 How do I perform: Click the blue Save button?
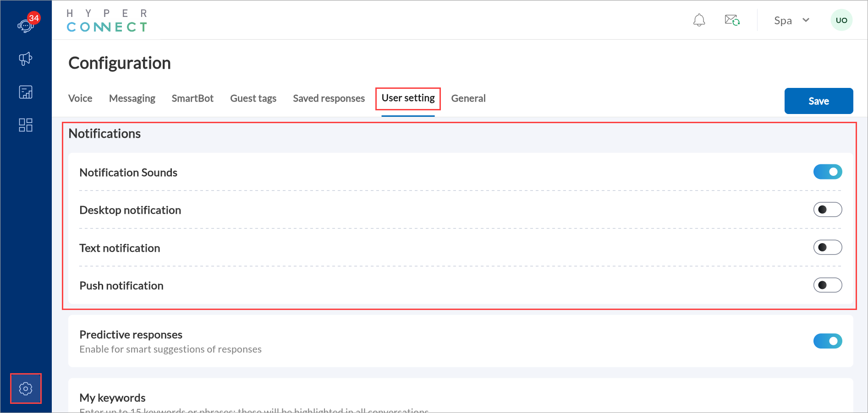(819, 101)
